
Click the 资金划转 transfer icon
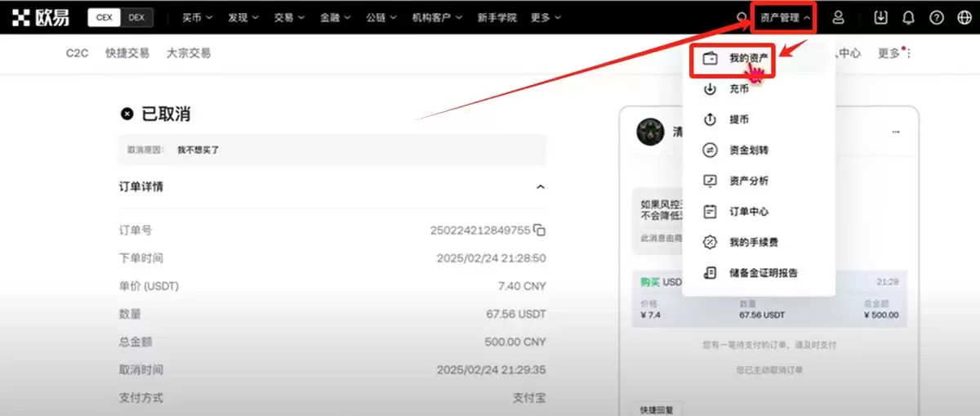click(x=710, y=150)
